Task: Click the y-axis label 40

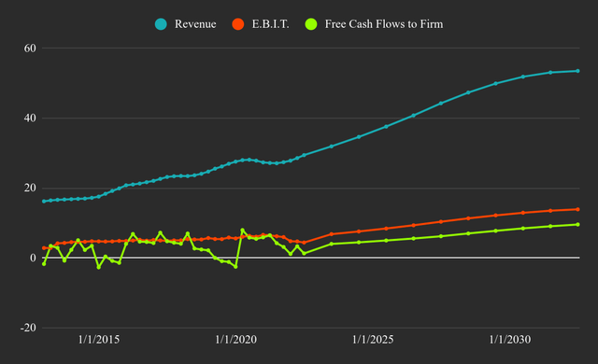Action: pyautogui.click(x=30, y=118)
